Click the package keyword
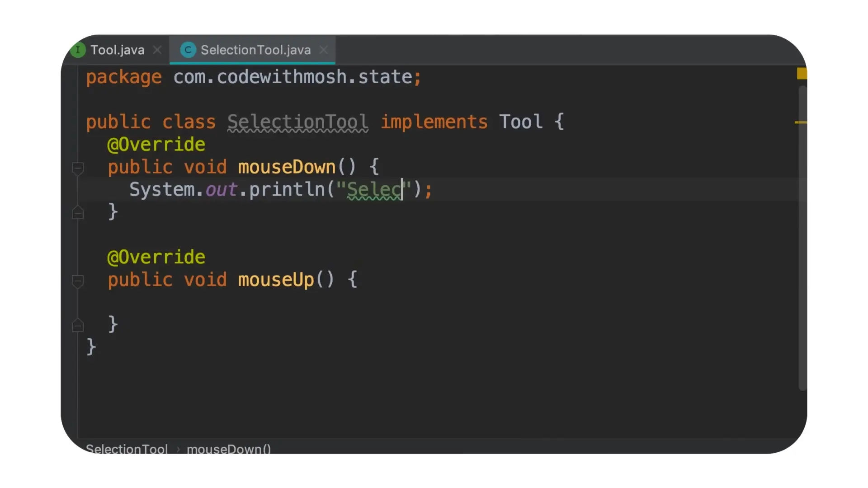The height and width of the screenshot is (488, 868). pyautogui.click(x=124, y=77)
